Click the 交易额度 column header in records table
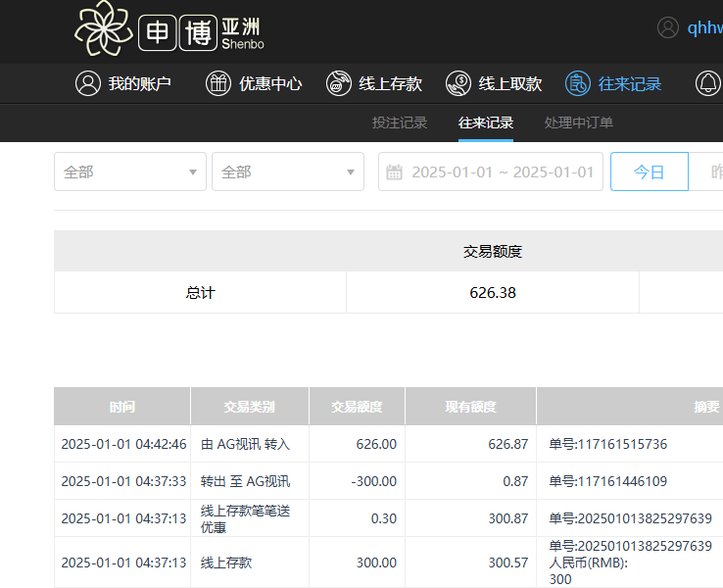 click(357, 407)
